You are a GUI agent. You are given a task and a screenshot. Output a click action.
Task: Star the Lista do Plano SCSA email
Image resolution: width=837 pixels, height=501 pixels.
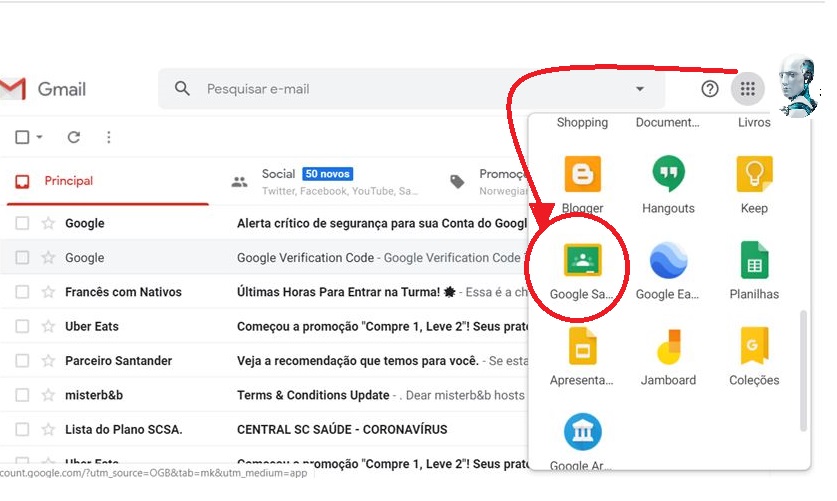(49, 430)
